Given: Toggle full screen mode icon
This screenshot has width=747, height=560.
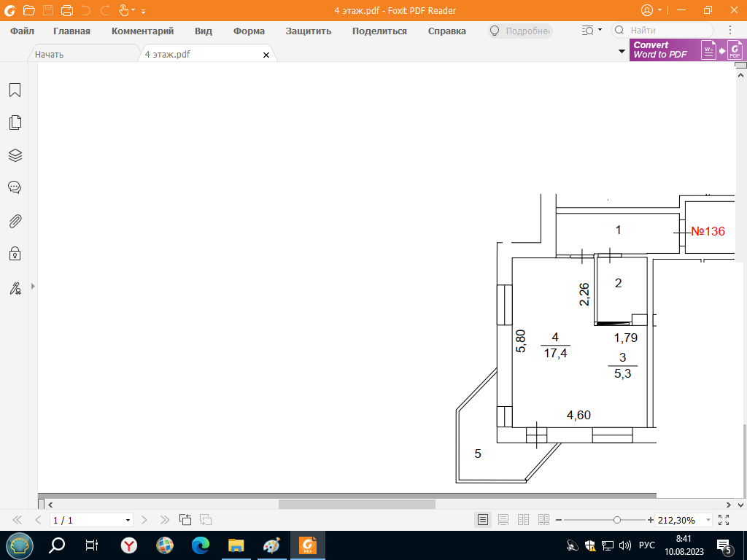Looking at the screenshot, I should pyautogui.click(x=723, y=519).
